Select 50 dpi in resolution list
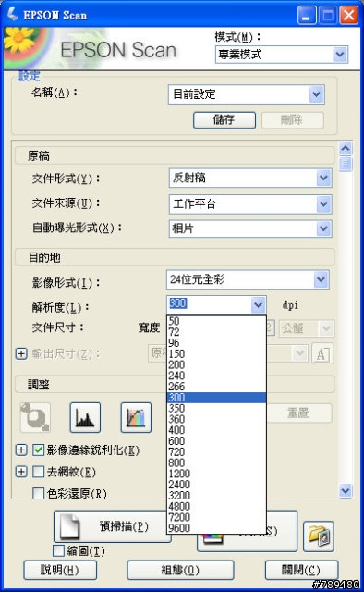364x592 pixels. [216, 321]
